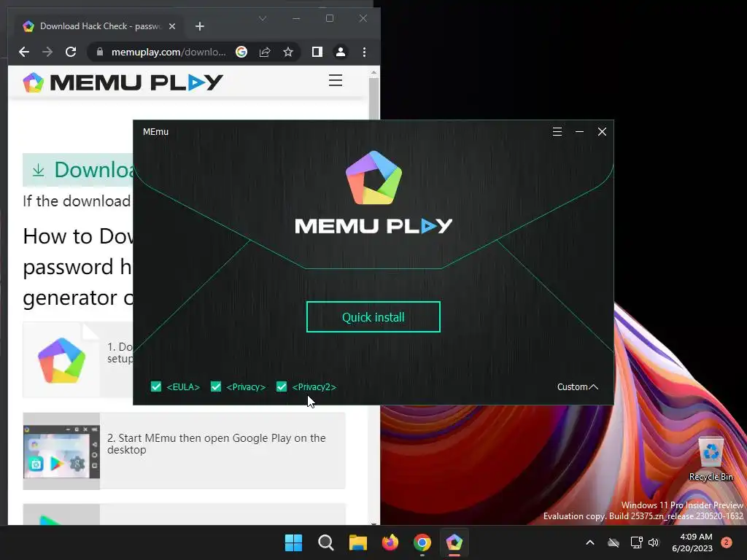Image resolution: width=747 pixels, height=560 pixels.
Task: Reload the memuplay.com page
Action: (x=71, y=52)
